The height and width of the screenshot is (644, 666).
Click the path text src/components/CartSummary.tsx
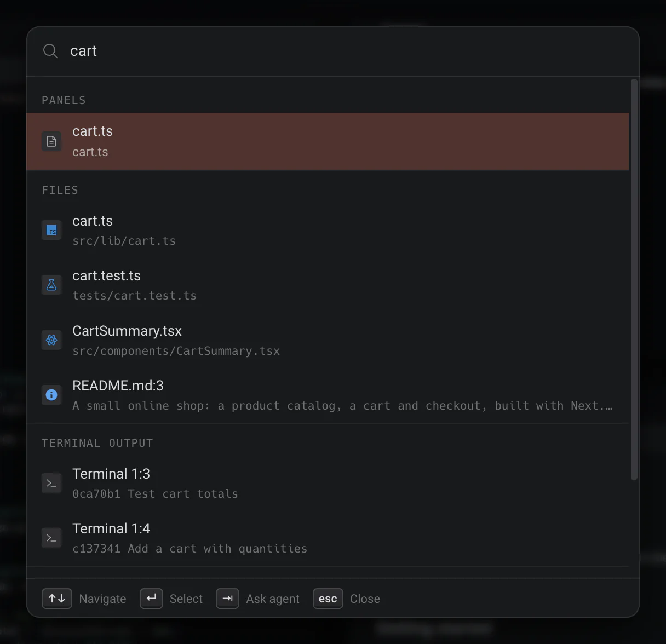pyautogui.click(x=176, y=351)
